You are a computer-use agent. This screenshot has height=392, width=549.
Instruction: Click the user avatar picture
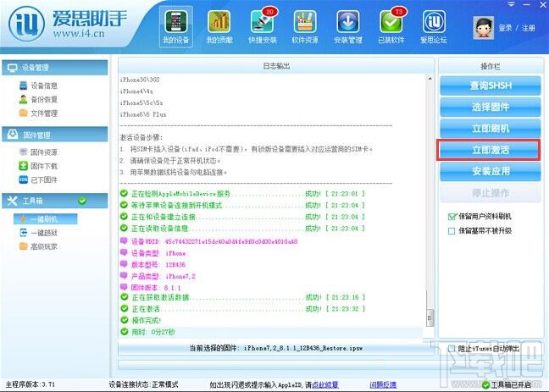(x=483, y=28)
